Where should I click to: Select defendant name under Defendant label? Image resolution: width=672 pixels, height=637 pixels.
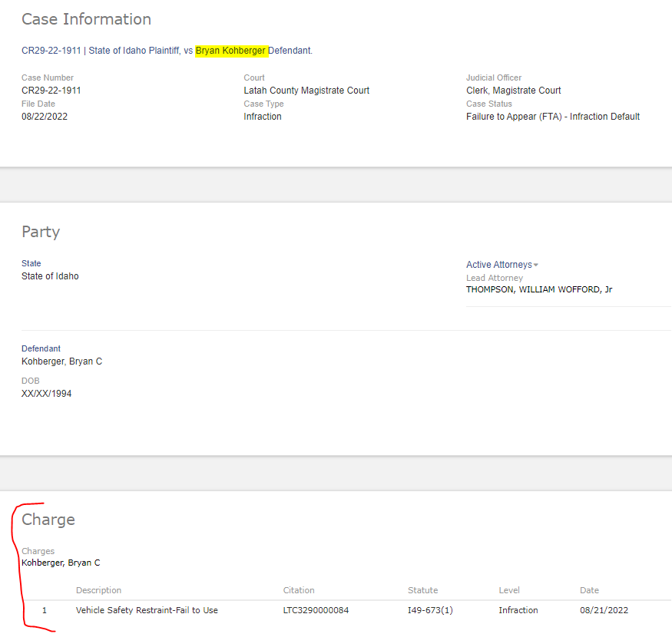click(61, 361)
